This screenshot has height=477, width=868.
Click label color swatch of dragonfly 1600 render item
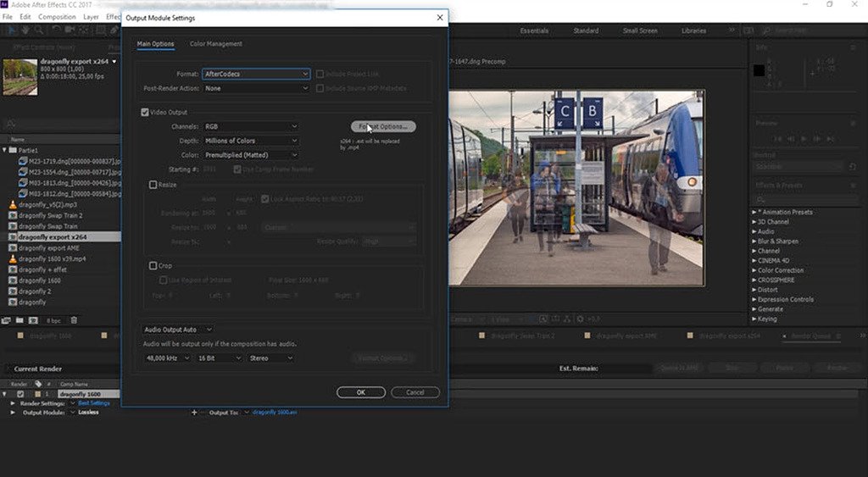37,394
